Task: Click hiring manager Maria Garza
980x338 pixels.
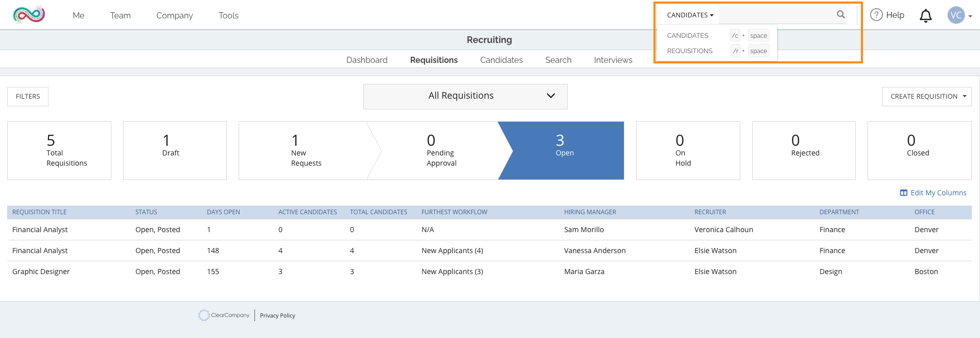Action: pos(584,272)
